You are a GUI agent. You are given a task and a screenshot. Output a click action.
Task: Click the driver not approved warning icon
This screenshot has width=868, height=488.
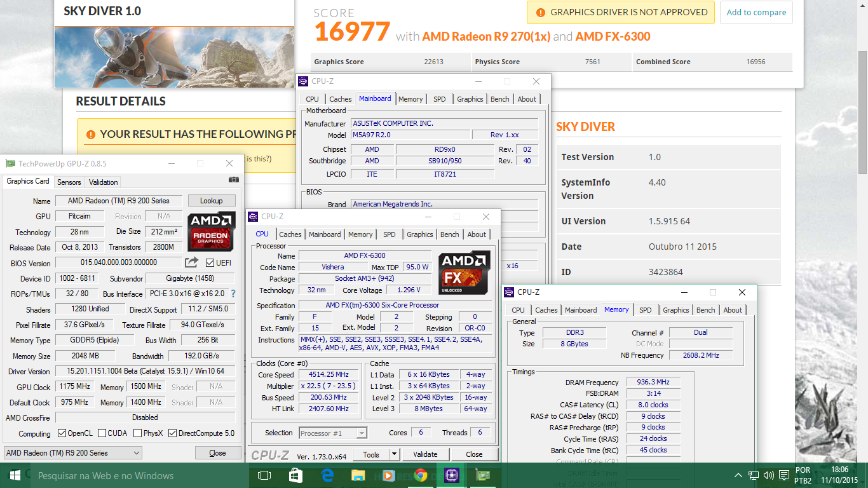pyautogui.click(x=540, y=12)
